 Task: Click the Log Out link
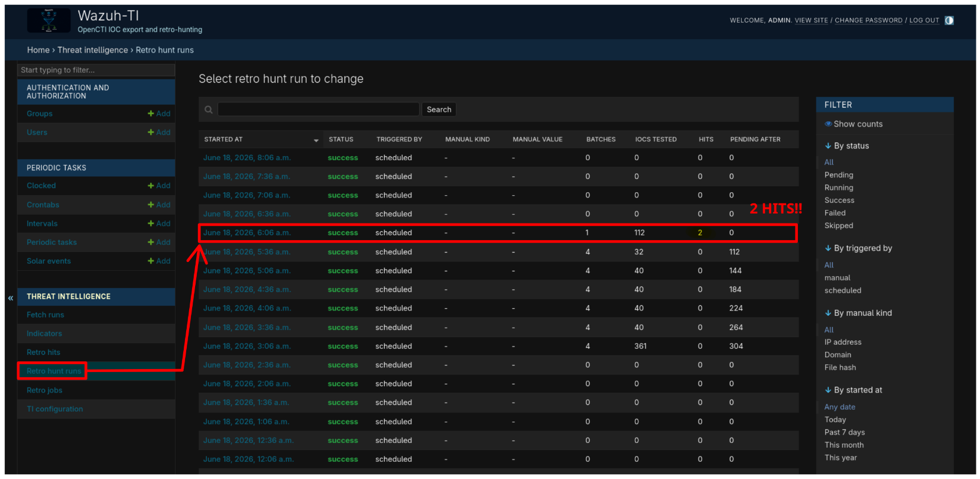click(924, 20)
